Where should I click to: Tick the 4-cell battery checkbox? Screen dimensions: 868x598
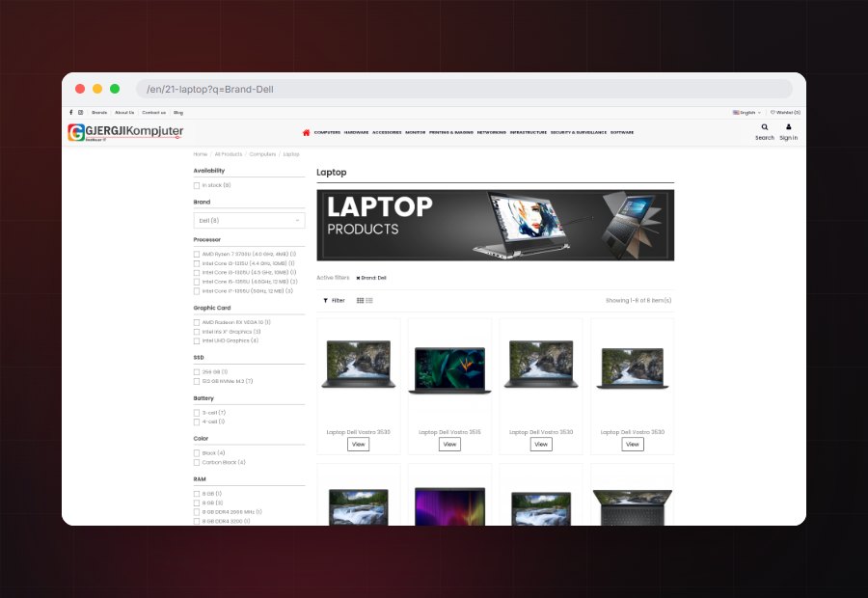coord(197,421)
